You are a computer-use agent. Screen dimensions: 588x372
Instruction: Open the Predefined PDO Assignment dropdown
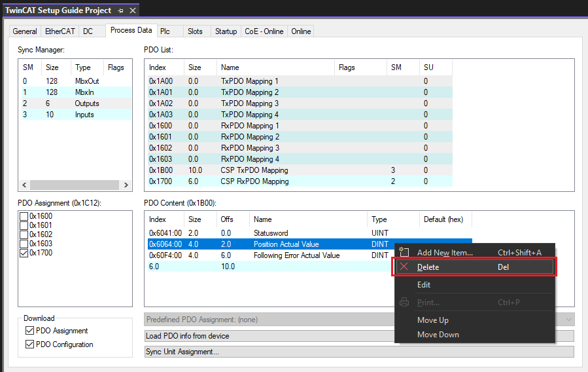tap(569, 320)
